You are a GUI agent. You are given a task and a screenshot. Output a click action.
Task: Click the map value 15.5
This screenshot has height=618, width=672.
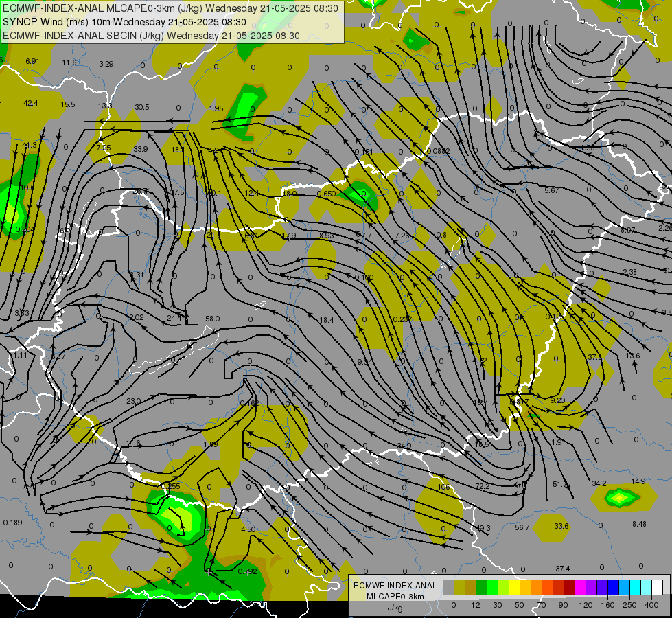68,104
